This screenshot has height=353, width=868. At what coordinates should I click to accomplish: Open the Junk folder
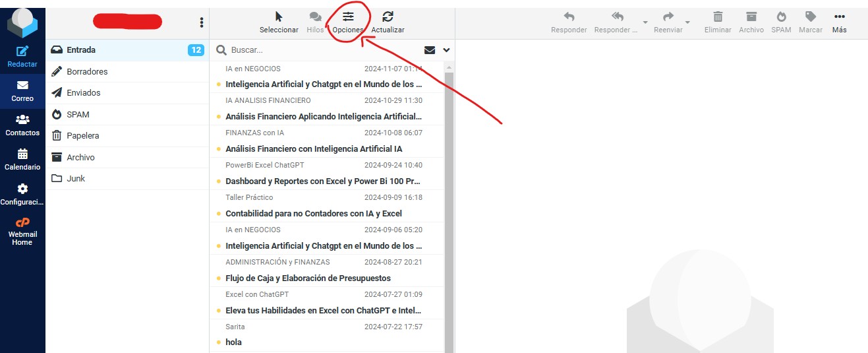coord(127,179)
